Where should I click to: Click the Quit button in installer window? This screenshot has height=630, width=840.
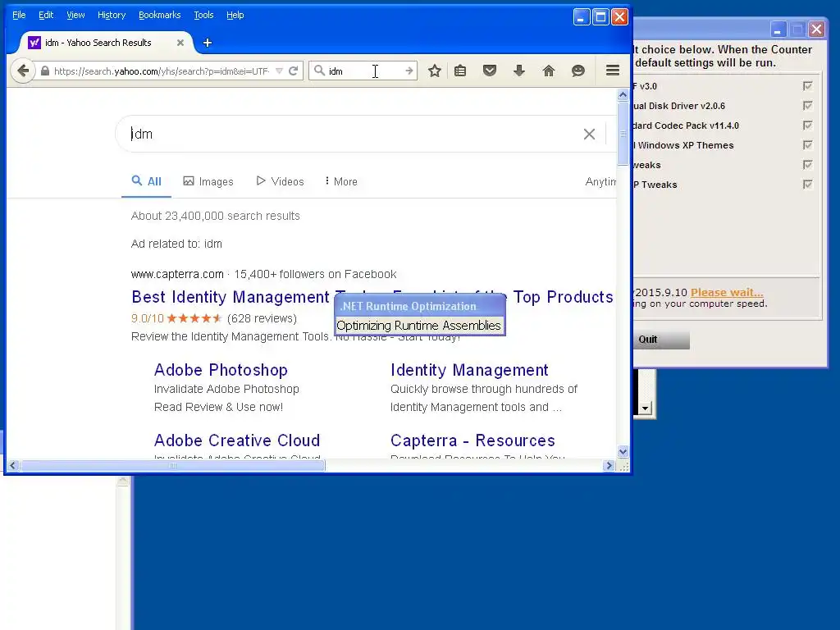(x=661, y=340)
